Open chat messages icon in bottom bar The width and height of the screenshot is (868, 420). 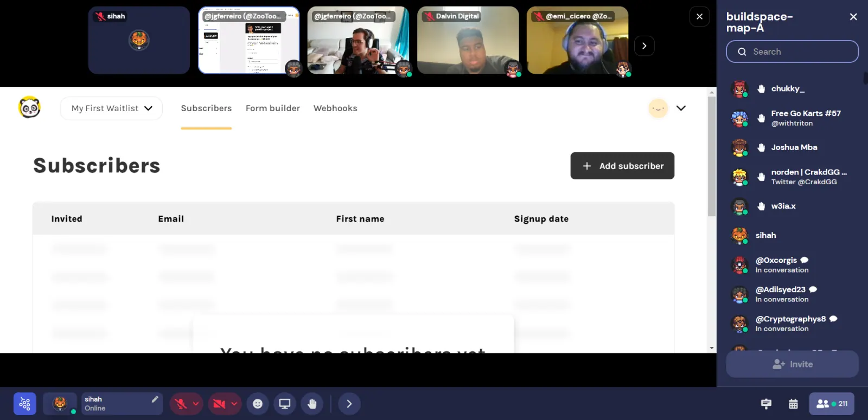pyautogui.click(x=766, y=404)
